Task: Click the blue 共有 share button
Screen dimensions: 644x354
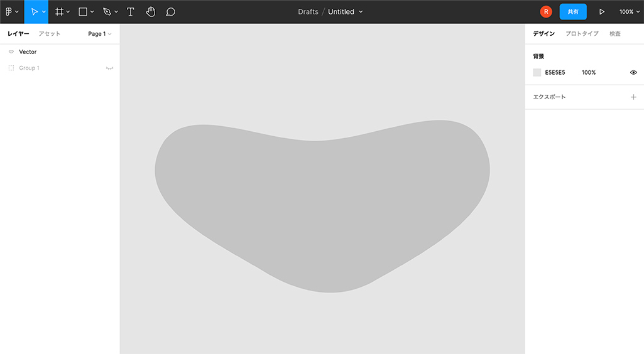Action: tap(573, 11)
